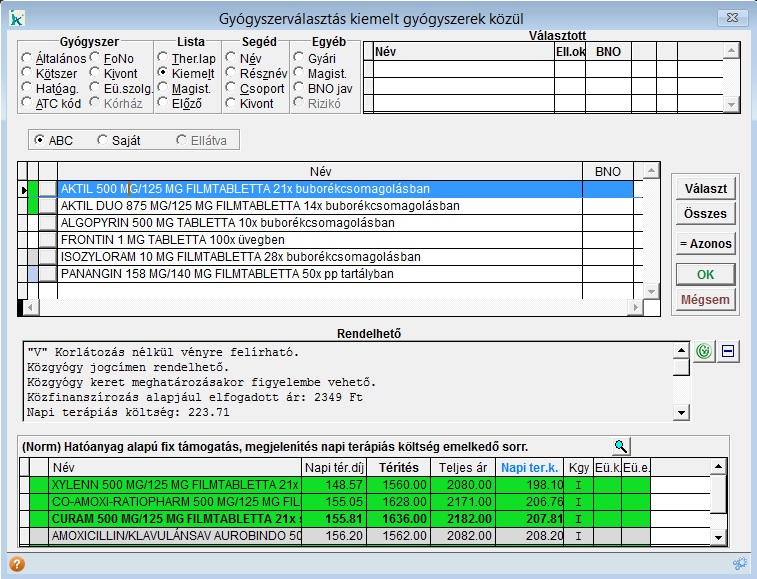
Task: Click down arrow of price table scrollbar
Action: point(718,537)
